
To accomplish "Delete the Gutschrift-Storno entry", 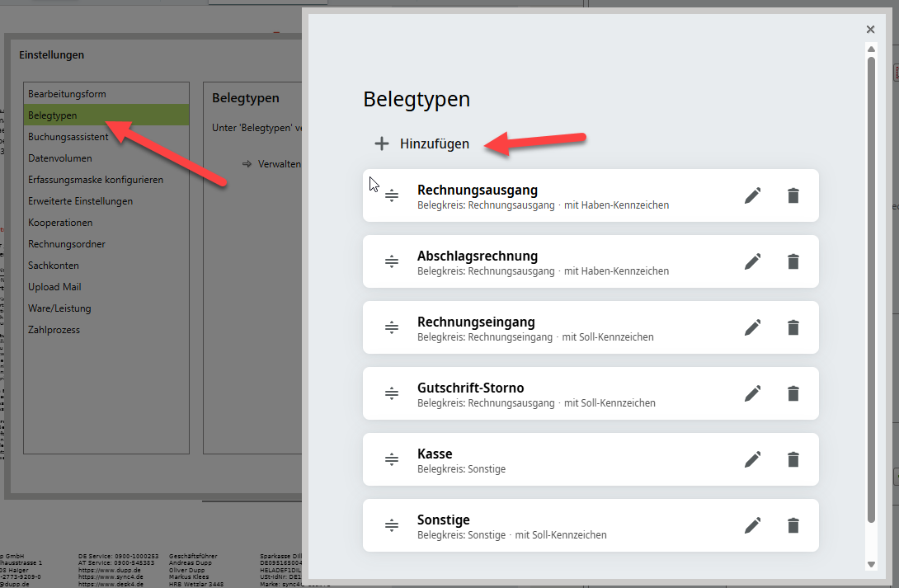I will point(793,393).
